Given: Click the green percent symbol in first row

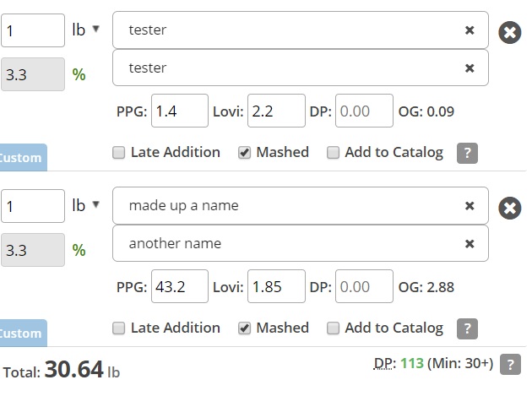Looking at the screenshot, I should [x=79, y=74].
